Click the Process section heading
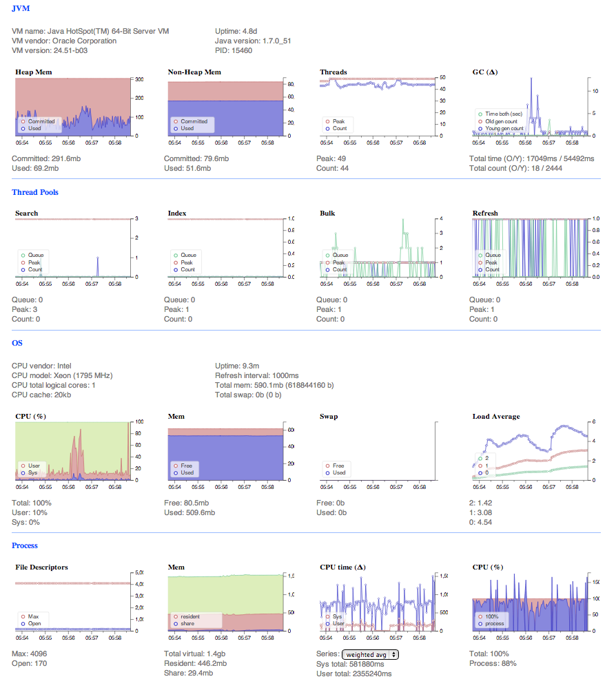616x679 pixels. click(x=25, y=545)
